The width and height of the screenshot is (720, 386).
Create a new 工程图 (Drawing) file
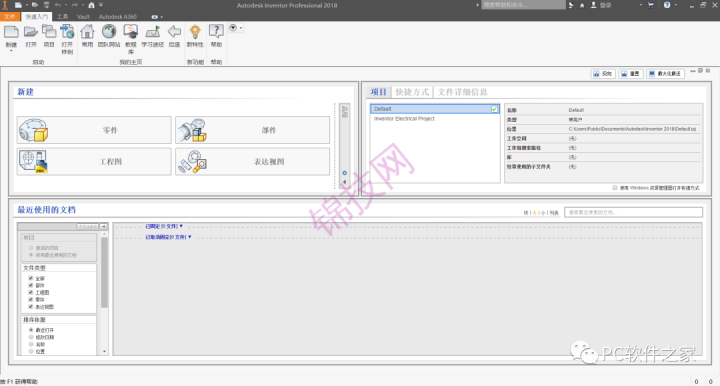[x=94, y=161]
